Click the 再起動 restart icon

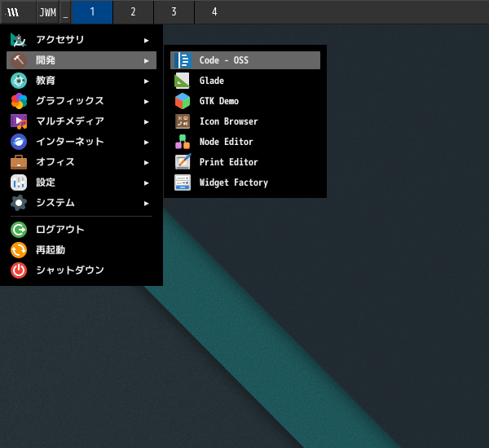(x=19, y=249)
